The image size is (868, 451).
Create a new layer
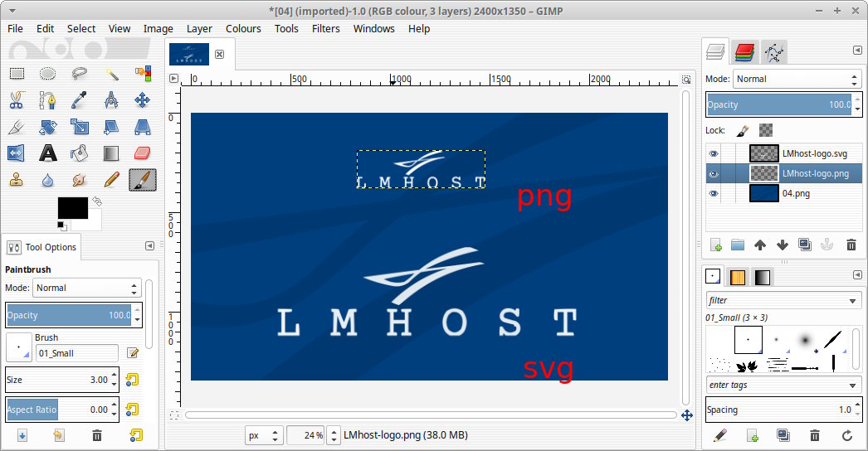pyautogui.click(x=716, y=245)
